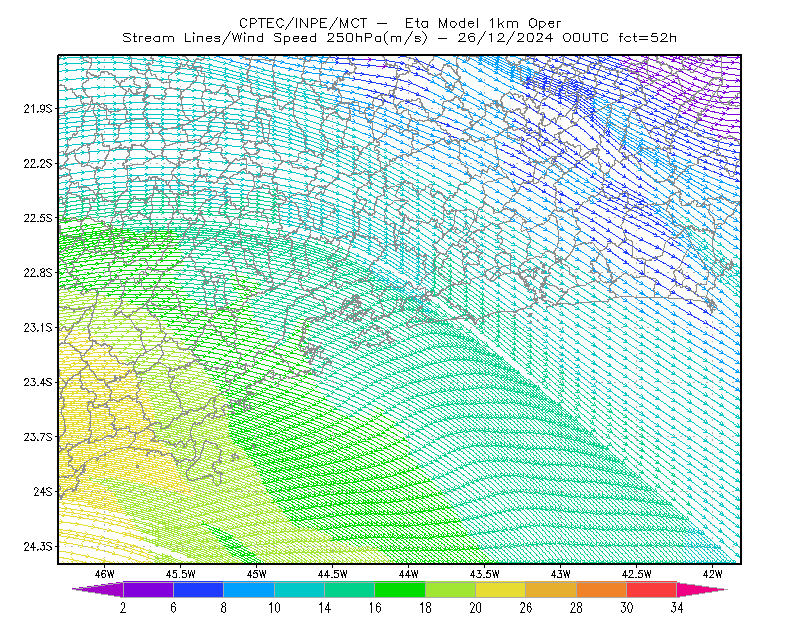Select the light blue 8-10 legend segment
The image size is (800, 618).
[x=249, y=589]
